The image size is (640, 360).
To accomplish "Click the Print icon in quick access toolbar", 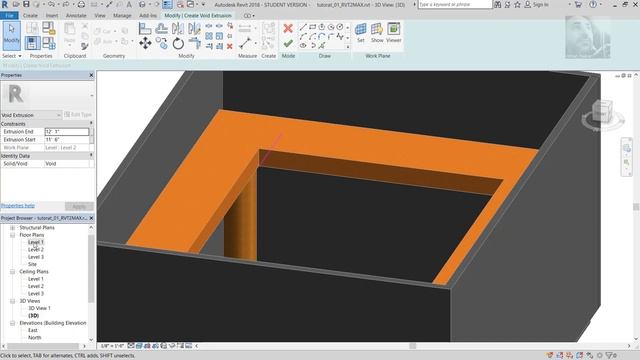I will [81, 4].
